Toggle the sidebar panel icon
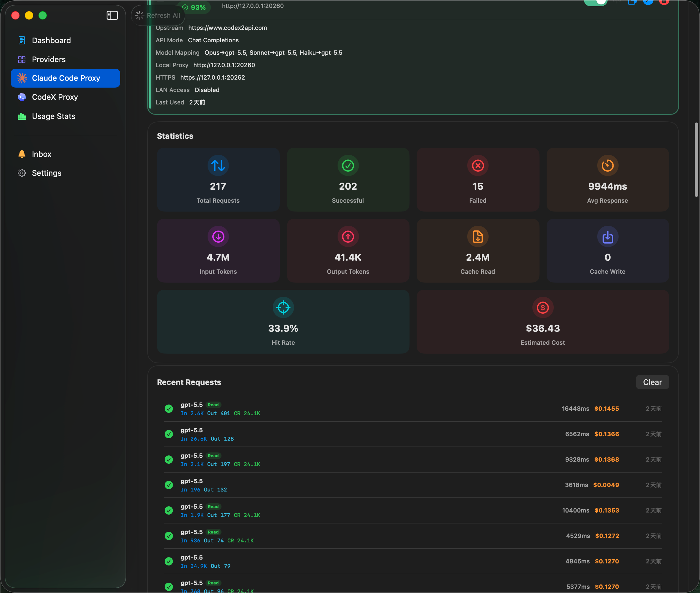Screen dimensions: 700x593 (112, 15)
